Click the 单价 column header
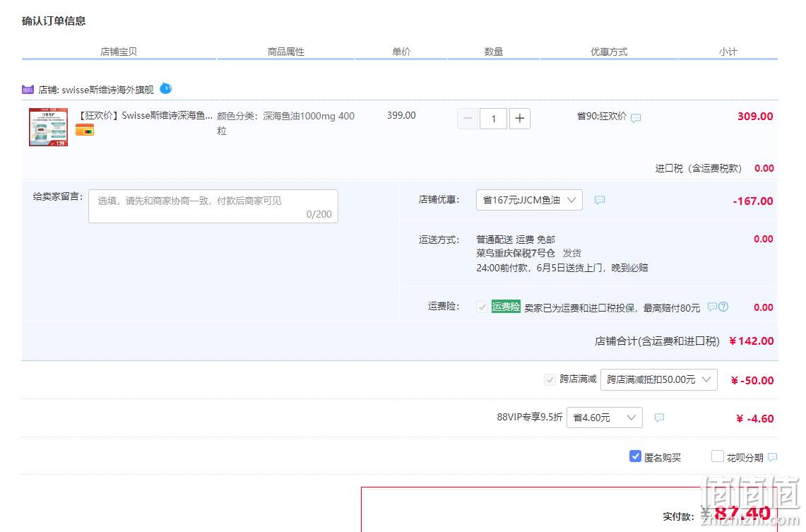This screenshot has height=532, width=806. (401, 52)
